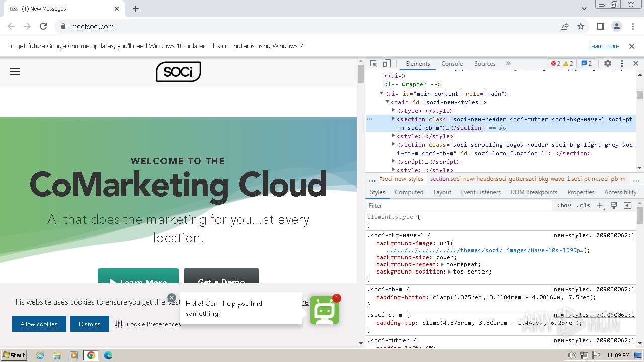
Task: Open the Chrome profile avatar
Action: [616, 26]
